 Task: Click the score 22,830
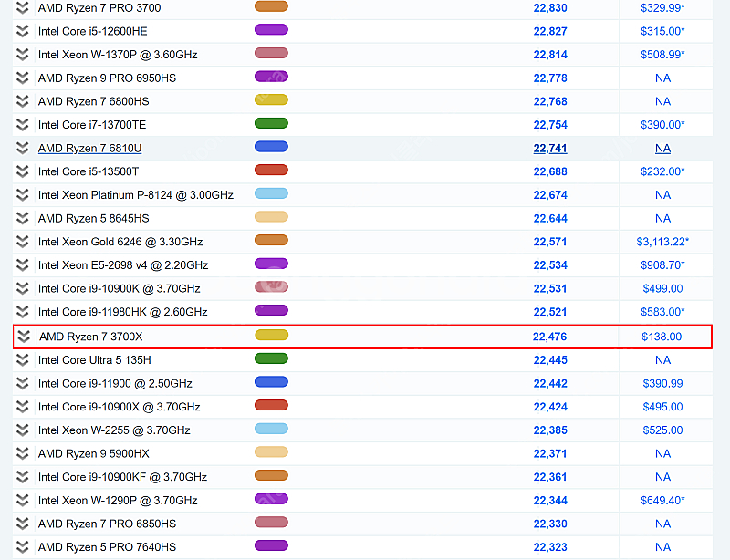(x=550, y=8)
